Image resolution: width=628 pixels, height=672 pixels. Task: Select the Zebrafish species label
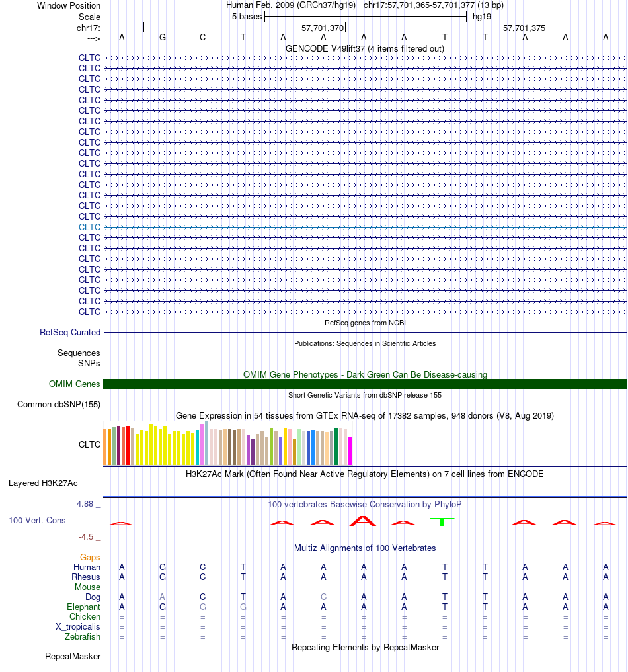(82, 636)
